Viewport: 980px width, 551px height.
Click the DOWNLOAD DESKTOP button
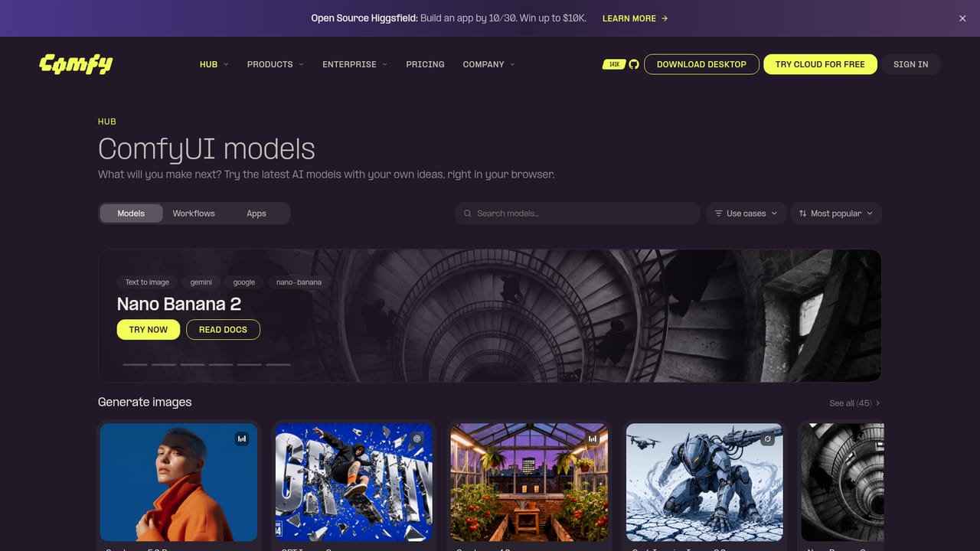pyautogui.click(x=701, y=64)
